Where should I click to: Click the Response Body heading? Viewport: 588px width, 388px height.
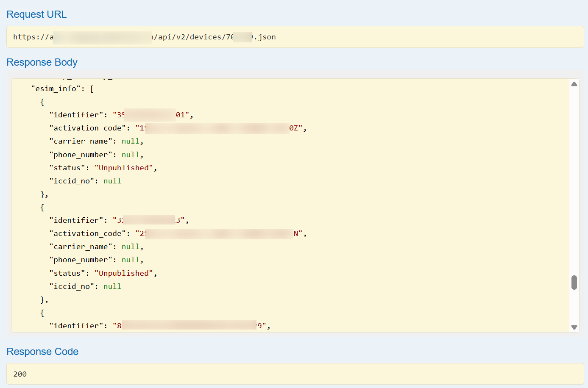coord(42,62)
